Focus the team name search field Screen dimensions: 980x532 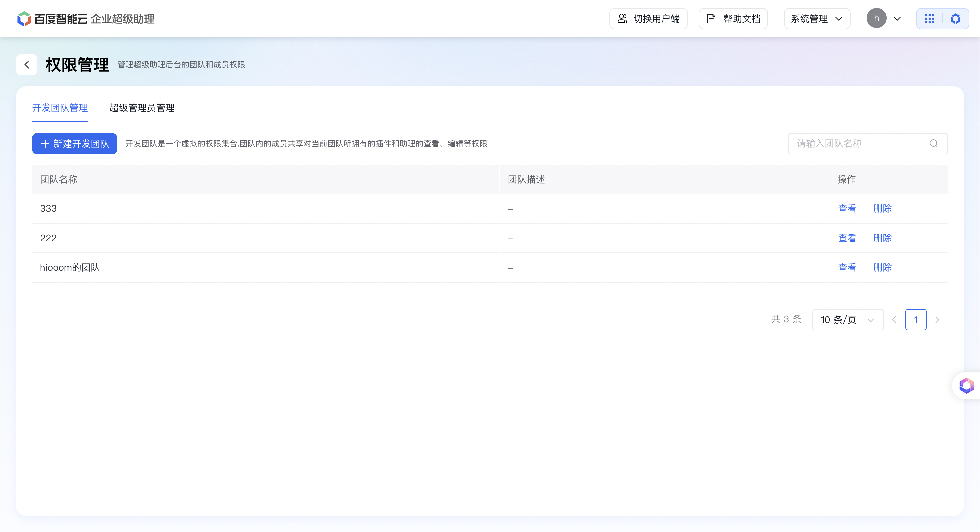coord(867,143)
